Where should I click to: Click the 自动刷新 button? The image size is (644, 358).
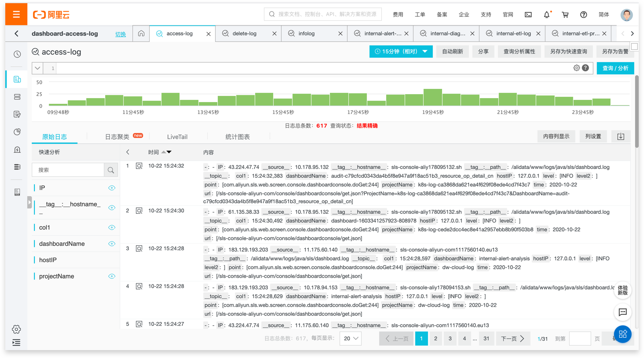tap(453, 51)
